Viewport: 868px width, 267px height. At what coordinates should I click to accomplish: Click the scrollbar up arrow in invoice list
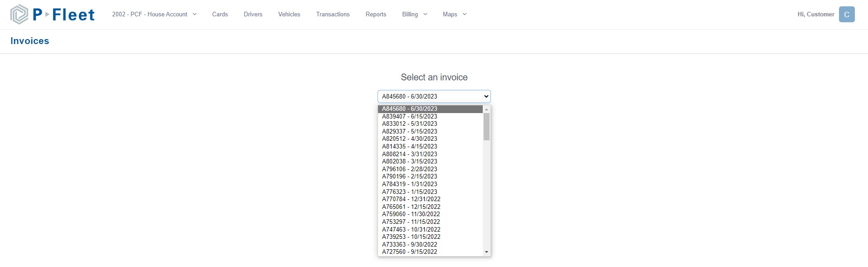tap(486, 109)
